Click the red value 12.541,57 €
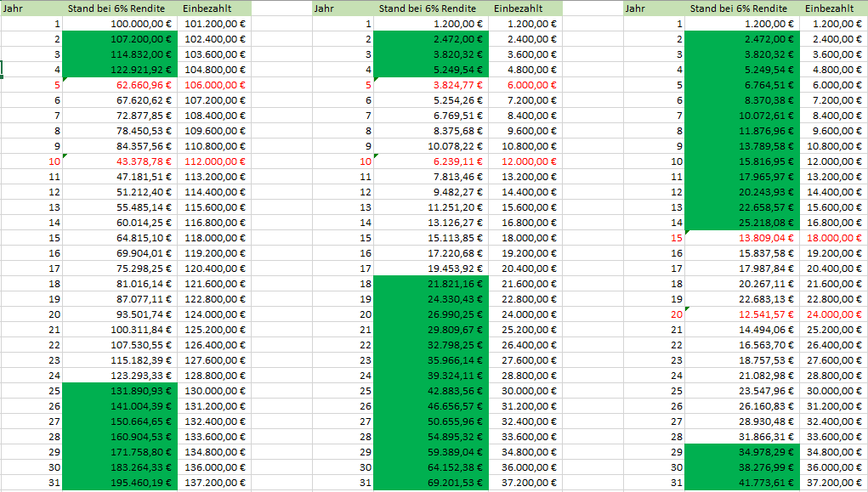868x492 pixels. click(742, 314)
